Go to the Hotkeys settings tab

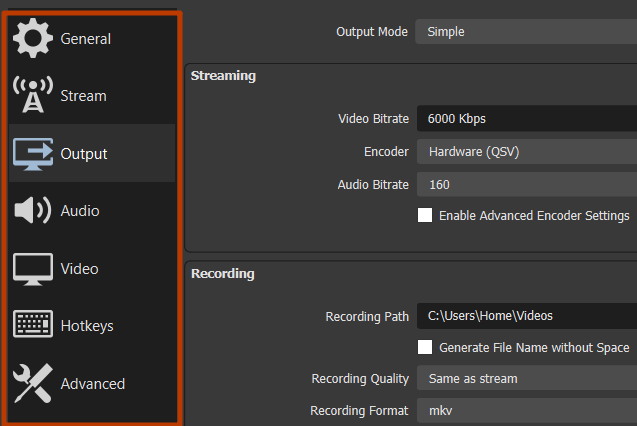87,326
